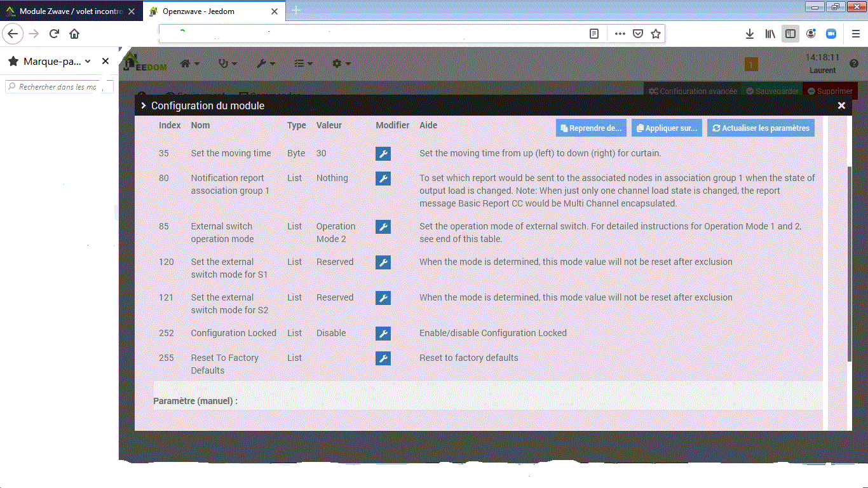868x488 pixels.
Task: Click Actualiser les paramètres button
Action: [761, 128]
